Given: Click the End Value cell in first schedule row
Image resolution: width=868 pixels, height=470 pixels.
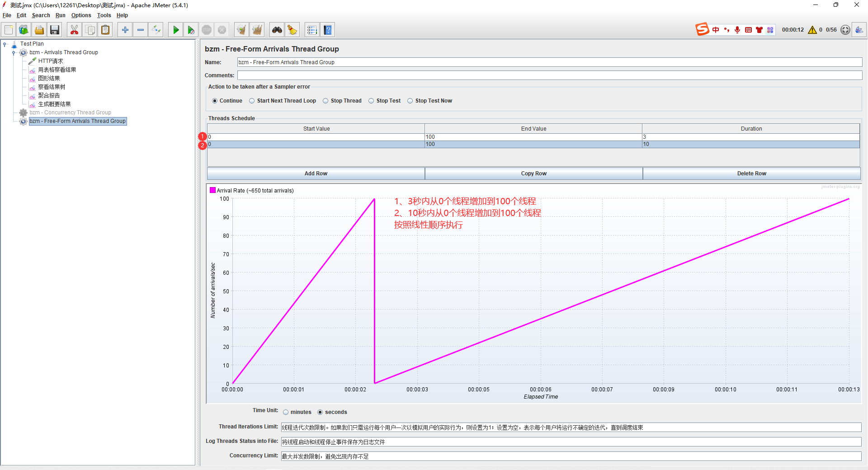Looking at the screenshot, I should pyautogui.click(x=533, y=137).
